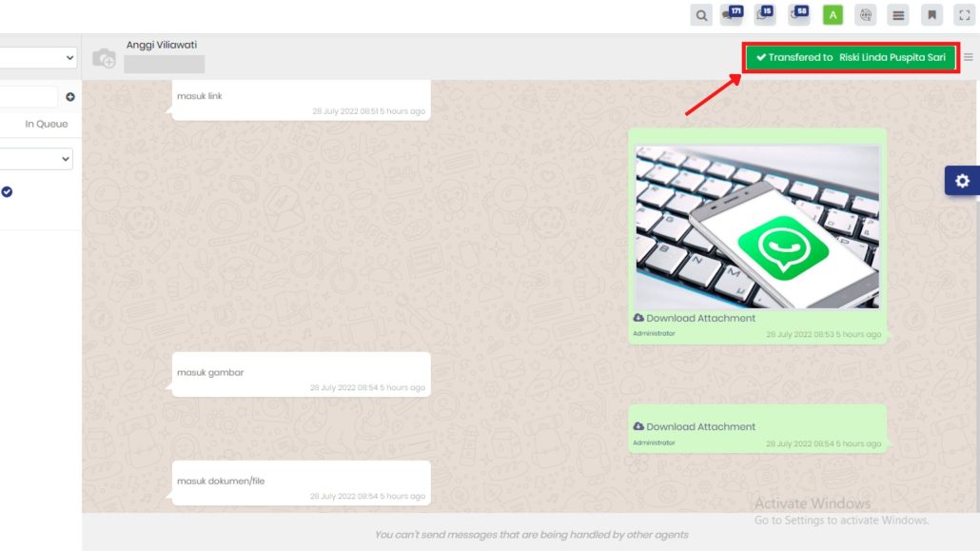Toggle fullscreen mode icon
Viewport: 980px width, 551px height.
pos(965,15)
